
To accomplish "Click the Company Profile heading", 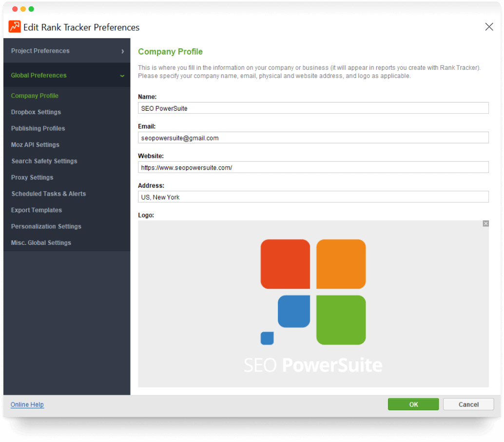I will (170, 52).
